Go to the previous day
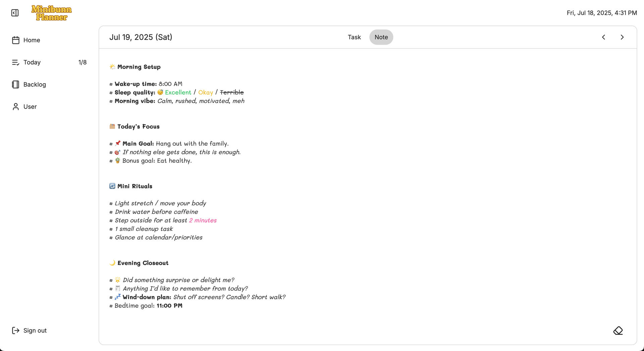 (x=603, y=37)
